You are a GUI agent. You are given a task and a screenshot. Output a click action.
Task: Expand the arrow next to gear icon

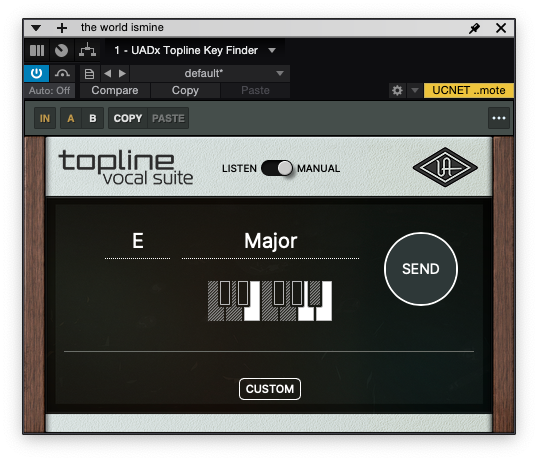coord(415,91)
